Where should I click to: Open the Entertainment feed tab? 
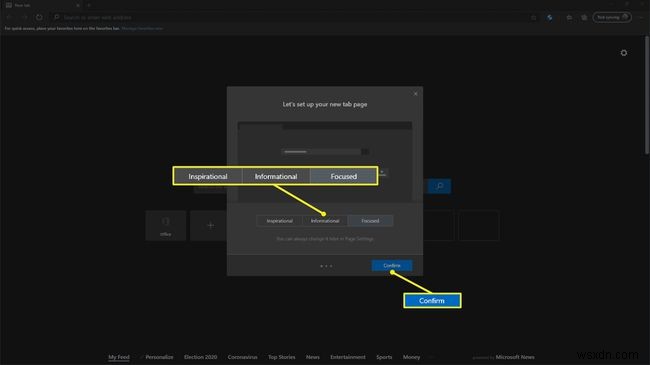[x=348, y=357]
